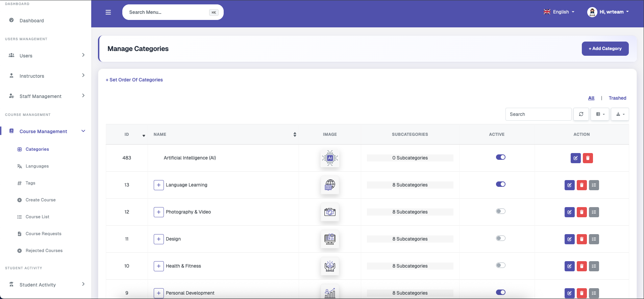The width and height of the screenshot is (644, 299).
Task: Enable the Design category
Action: pos(500,238)
